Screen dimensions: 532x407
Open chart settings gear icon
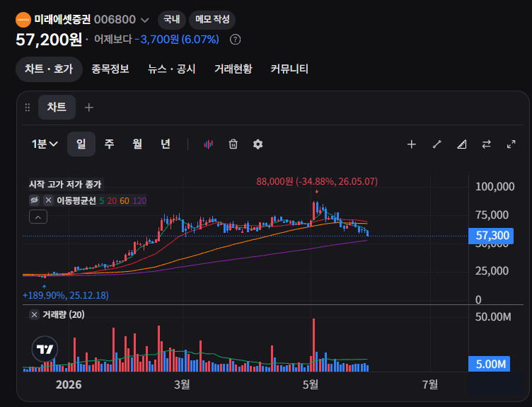point(258,144)
